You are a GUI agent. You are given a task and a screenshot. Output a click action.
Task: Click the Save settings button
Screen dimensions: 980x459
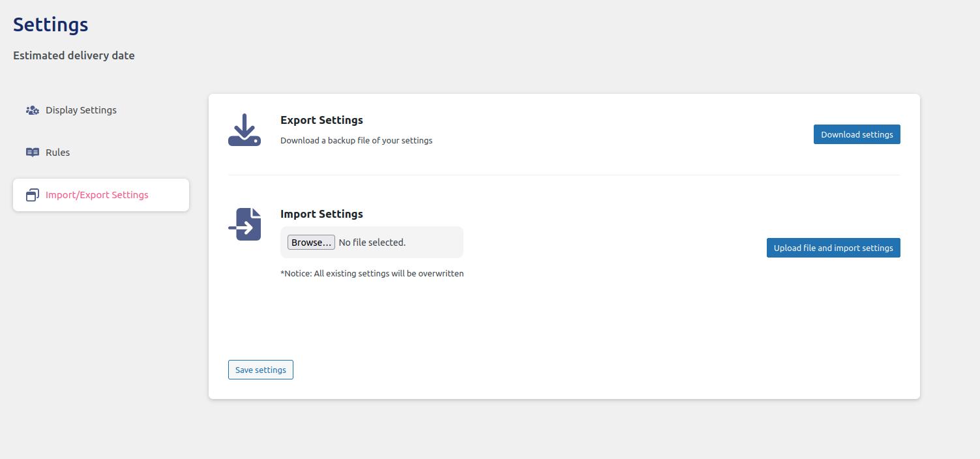pyautogui.click(x=261, y=370)
